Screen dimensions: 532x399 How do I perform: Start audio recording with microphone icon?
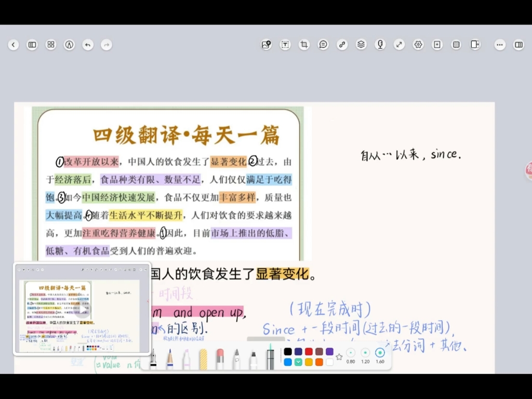[380, 45]
